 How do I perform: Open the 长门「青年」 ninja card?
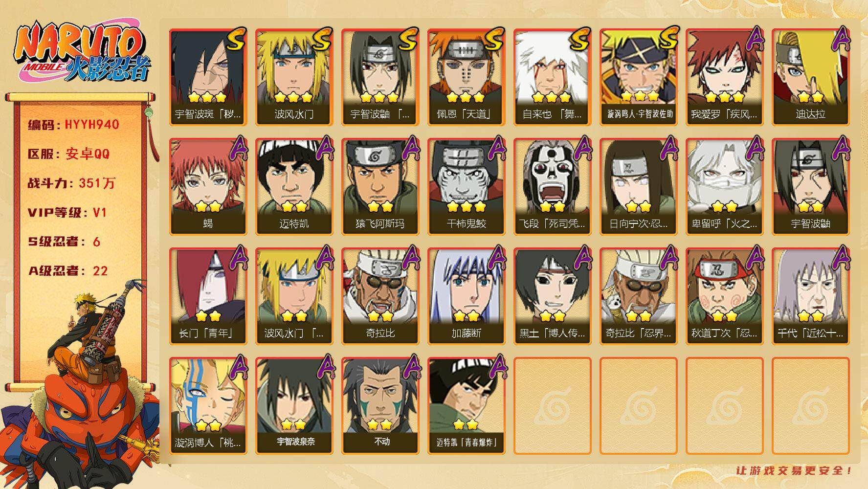[208, 296]
